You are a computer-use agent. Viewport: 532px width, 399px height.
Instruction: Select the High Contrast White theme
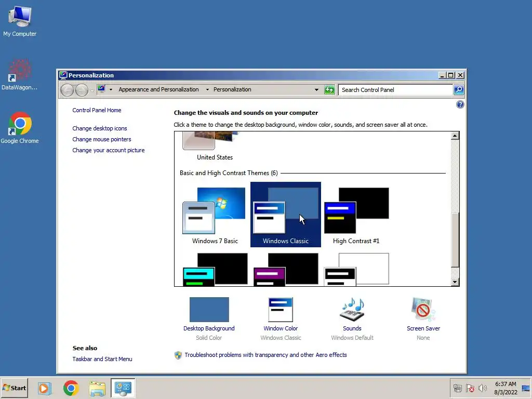(x=356, y=270)
